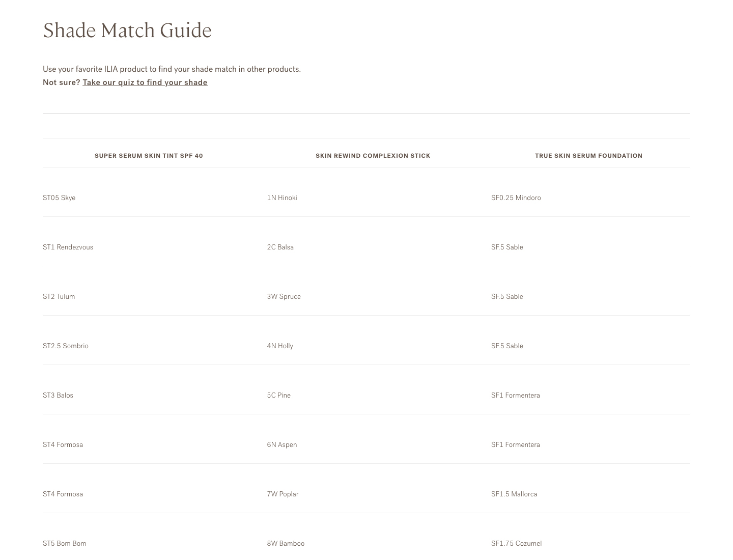733x560 pixels.
Task: Pick the SF1.5 Mallorca shade entry
Action: point(514,494)
